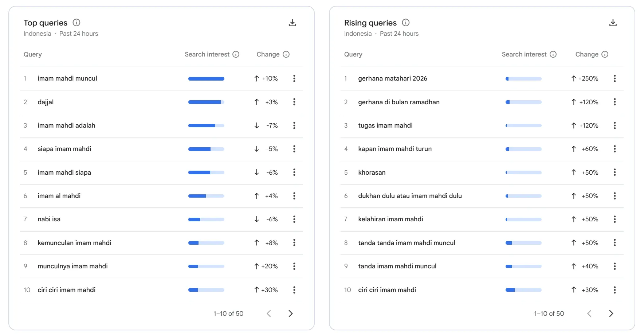Open info icon beside Top queries title

point(76,23)
